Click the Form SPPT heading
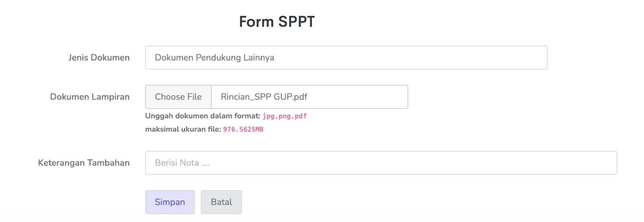The width and height of the screenshot is (644, 222). pos(277,22)
